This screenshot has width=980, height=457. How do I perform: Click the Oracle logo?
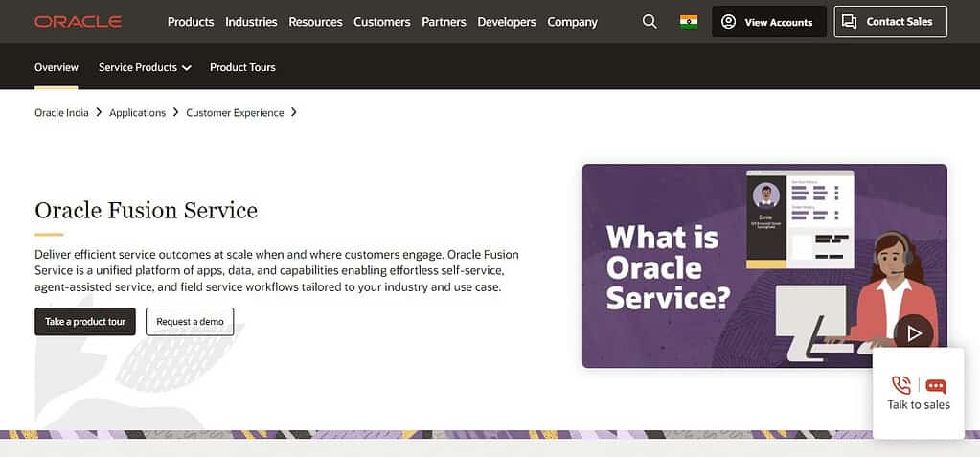(79, 22)
